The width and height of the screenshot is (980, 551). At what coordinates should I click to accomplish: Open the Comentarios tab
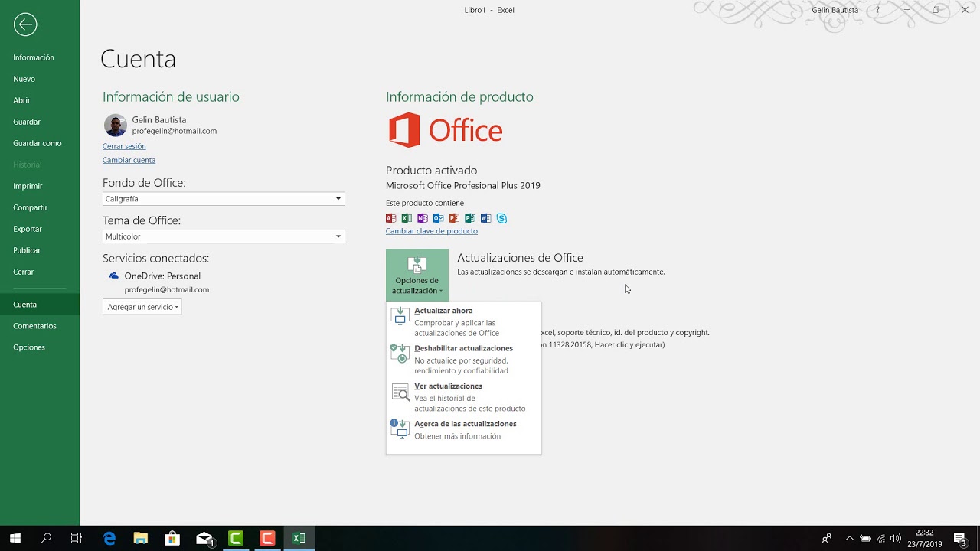[40, 326]
